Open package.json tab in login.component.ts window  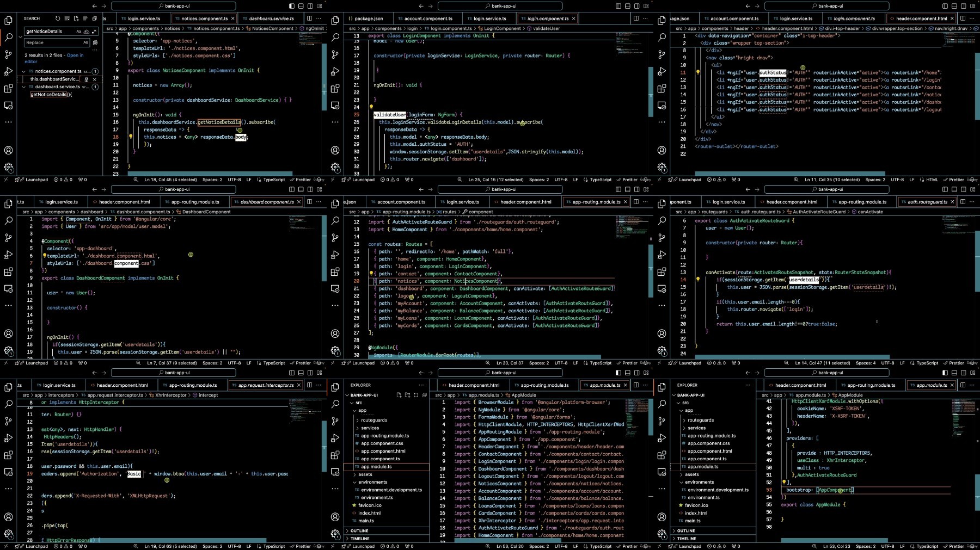pyautogui.click(x=365, y=18)
